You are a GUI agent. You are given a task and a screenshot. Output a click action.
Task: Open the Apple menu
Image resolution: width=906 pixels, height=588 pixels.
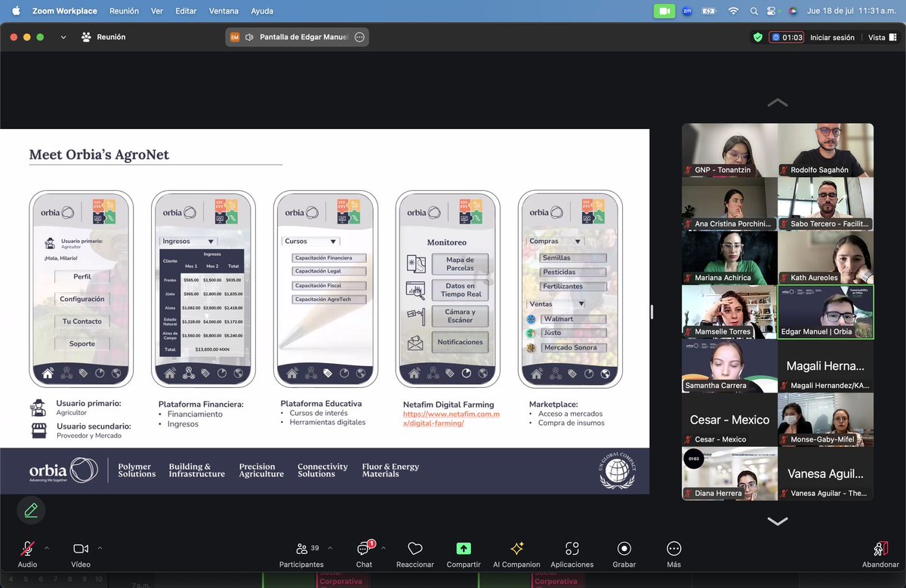(x=16, y=11)
